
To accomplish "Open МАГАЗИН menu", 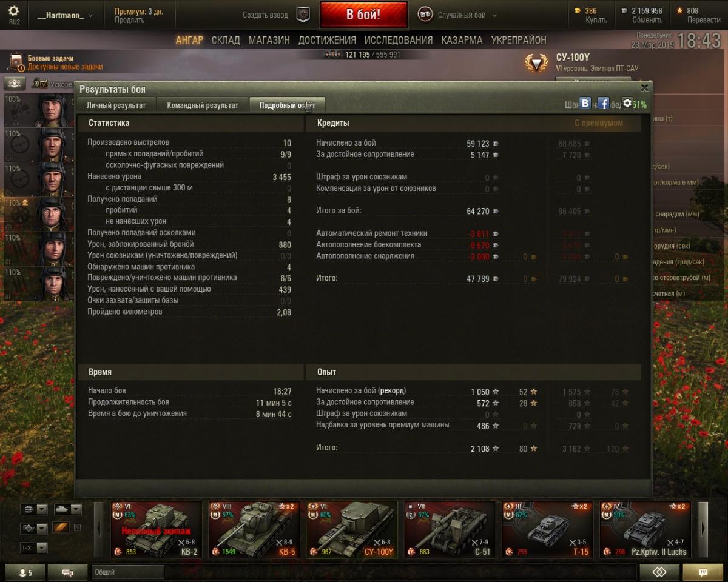I will (x=269, y=40).
